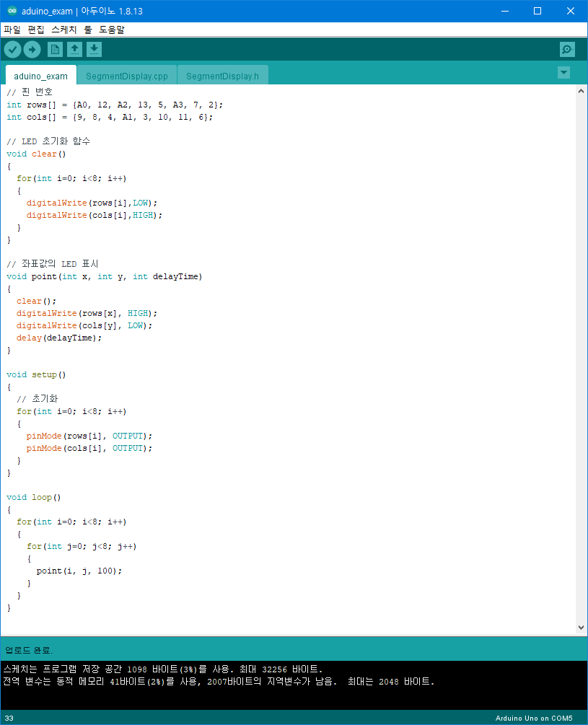The image size is (588, 725).
Task: Switch to the aduino_exam tab
Action: click(40, 76)
